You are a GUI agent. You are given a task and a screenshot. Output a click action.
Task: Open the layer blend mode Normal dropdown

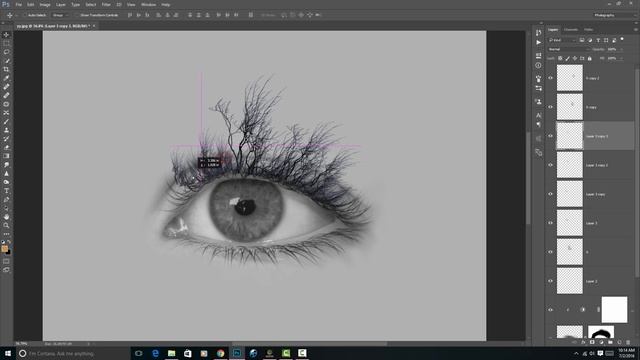tap(568, 49)
